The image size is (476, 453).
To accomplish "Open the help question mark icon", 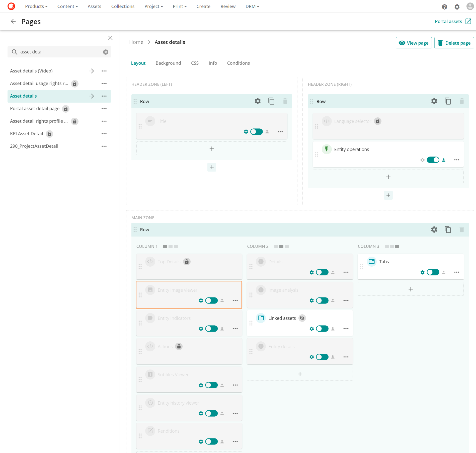I will click(x=445, y=7).
